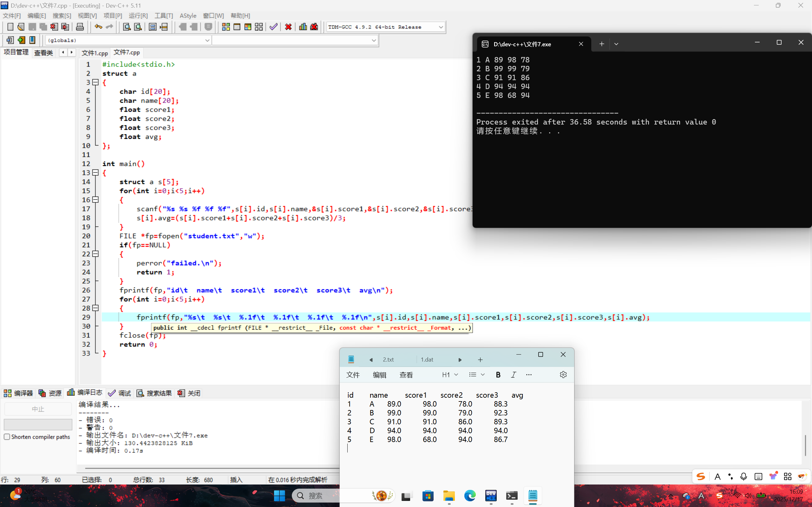Click the Find (magnifier) toolbar icon
This screenshot has height=507, width=812.
click(127, 27)
